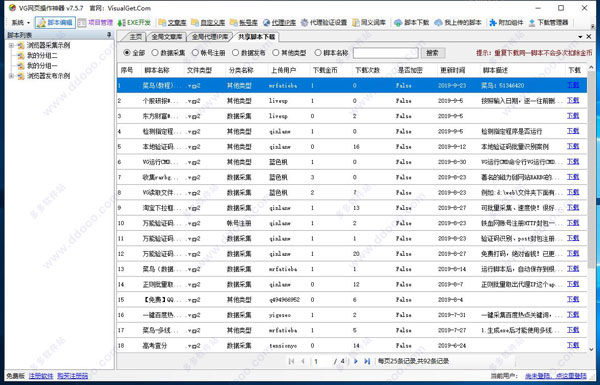This screenshot has width=600, height=385.
Task: Open the 代理IP库 proxy library
Action: (280, 23)
